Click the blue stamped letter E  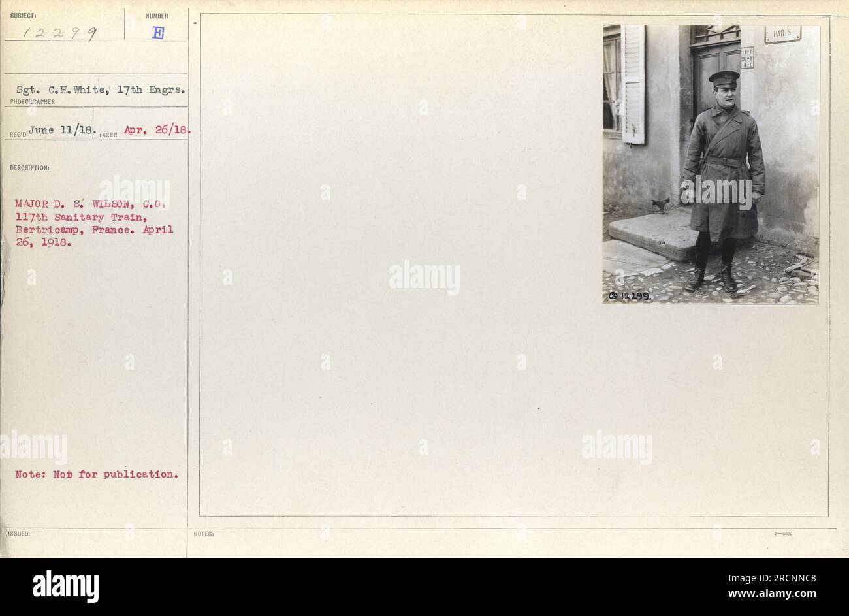[157, 33]
